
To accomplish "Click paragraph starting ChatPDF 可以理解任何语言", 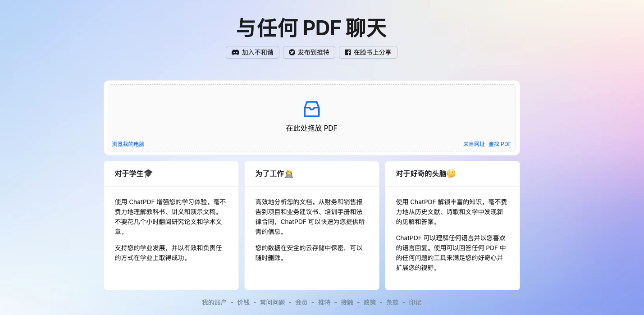I will coord(452,253).
